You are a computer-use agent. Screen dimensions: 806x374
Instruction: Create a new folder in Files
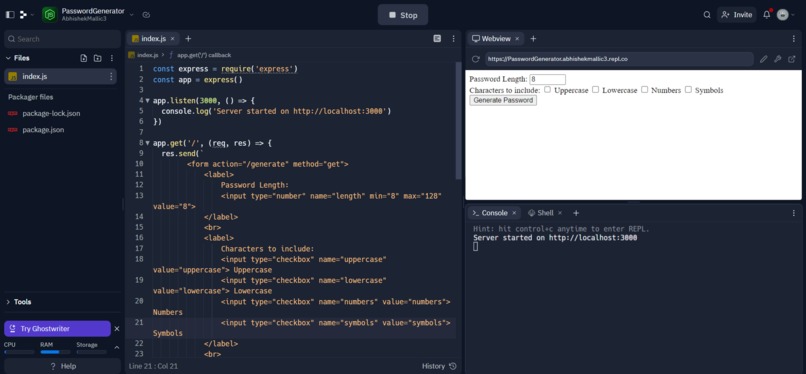98,58
